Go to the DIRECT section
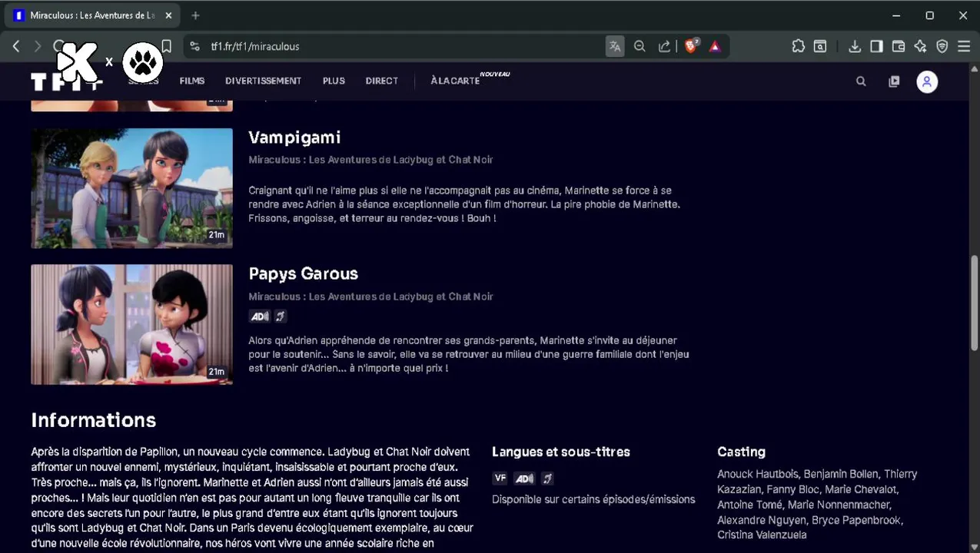 pos(382,81)
